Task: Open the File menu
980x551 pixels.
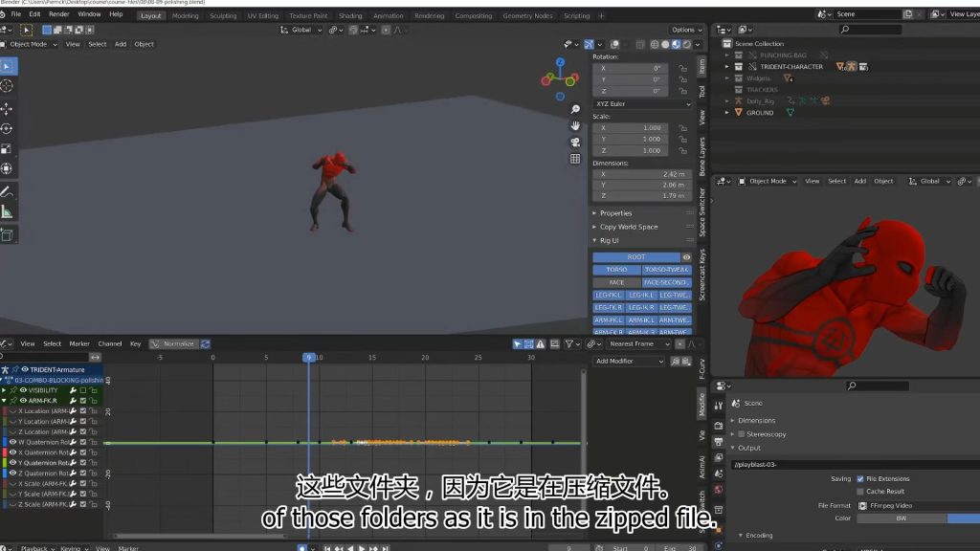Action: point(16,13)
